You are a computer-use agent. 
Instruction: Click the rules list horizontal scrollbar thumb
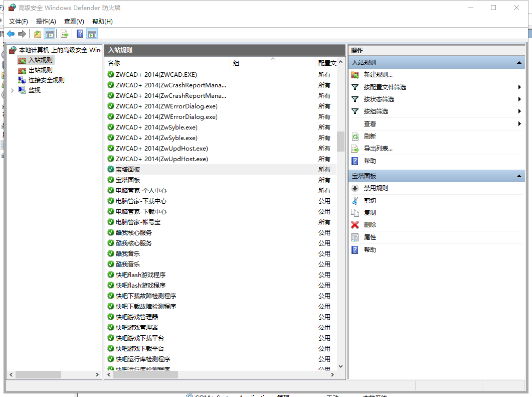coord(145,374)
